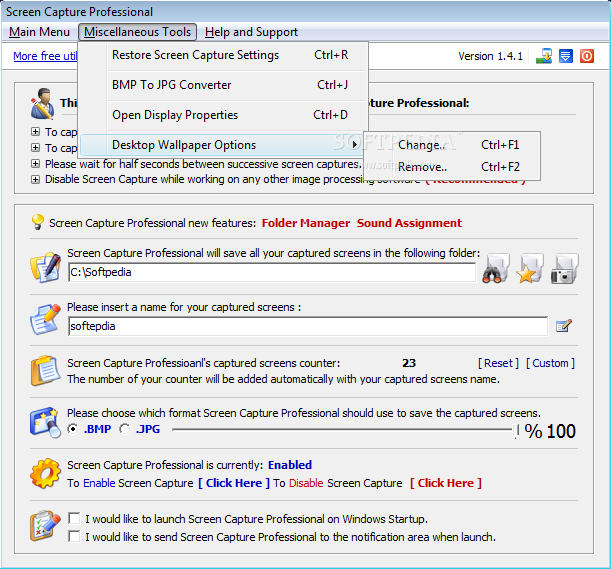Click the red power icon in the top right
Viewport: 611px width, 569px height.
587,56
